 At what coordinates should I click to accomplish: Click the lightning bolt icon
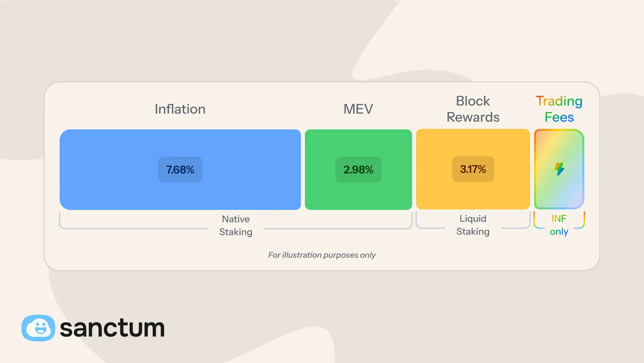click(x=559, y=169)
